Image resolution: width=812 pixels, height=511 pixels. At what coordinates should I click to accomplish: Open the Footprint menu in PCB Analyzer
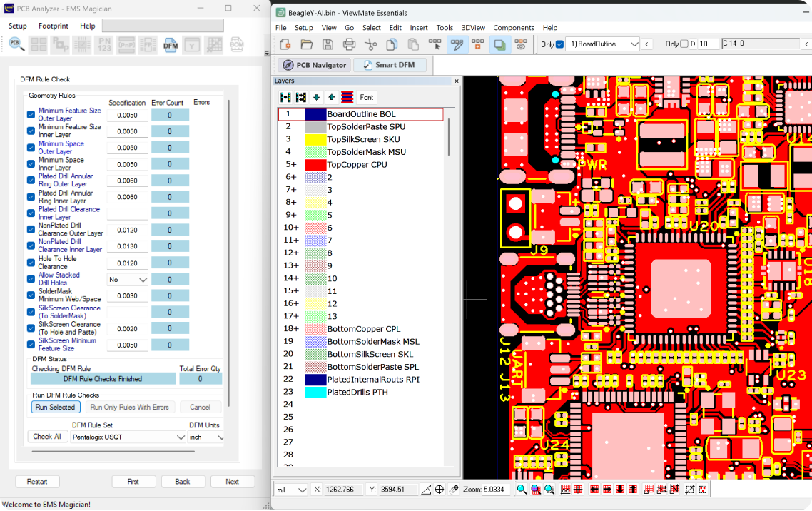pos(54,26)
